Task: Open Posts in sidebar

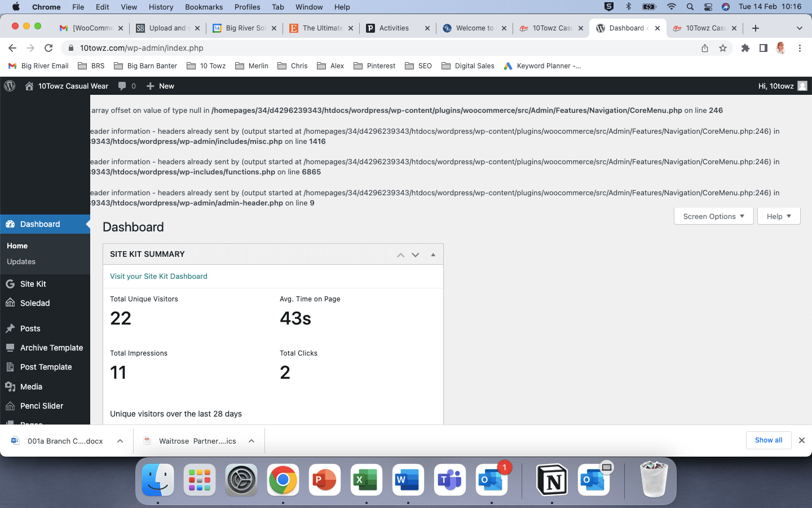Action: tap(45, 329)
